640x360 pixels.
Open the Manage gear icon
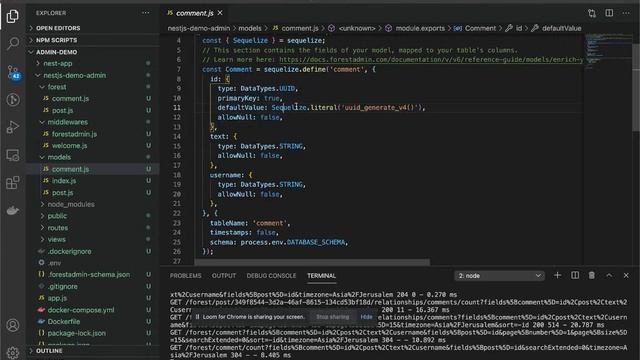coord(13,352)
